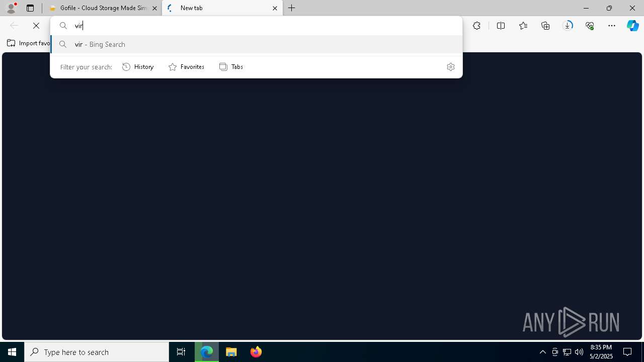Close the Gofile tab
Viewport: 644px width, 362px height.
click(154, 8)
